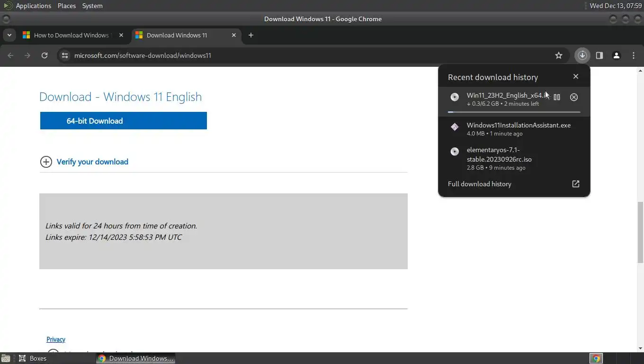Click the elementaryos iso disc icon
Image resolution: width=644 pixels, height=364 pixels.
point(455,152)
